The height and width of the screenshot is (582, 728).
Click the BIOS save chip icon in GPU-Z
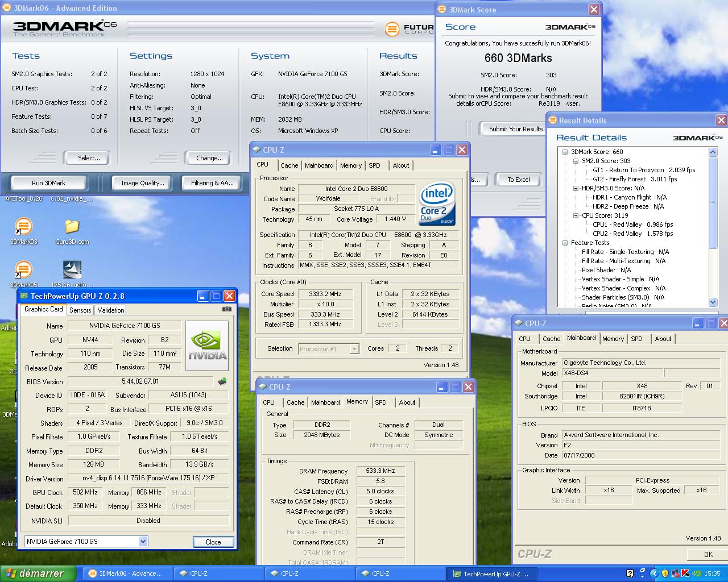(222, 381)
